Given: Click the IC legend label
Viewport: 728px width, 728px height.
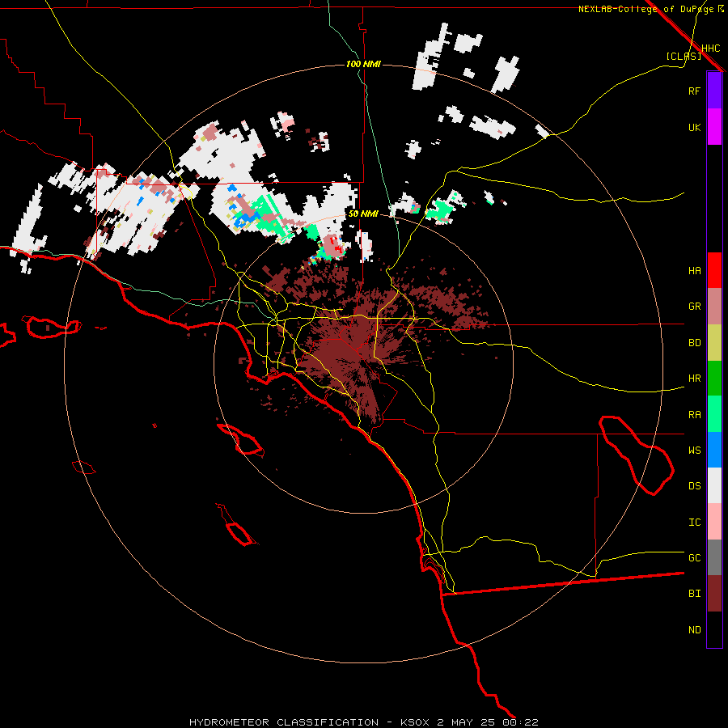Looking at the screenshot, I should point(694,523).
